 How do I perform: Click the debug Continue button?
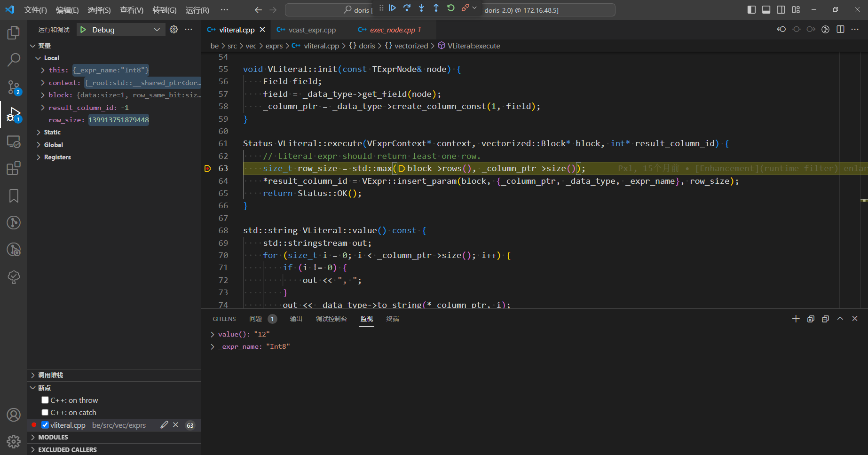click(x=392, y=8)
